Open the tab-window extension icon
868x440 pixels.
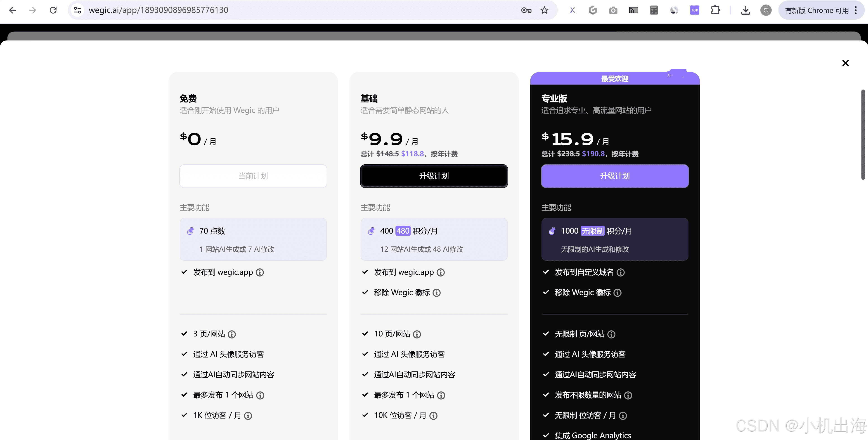(634, 10)
